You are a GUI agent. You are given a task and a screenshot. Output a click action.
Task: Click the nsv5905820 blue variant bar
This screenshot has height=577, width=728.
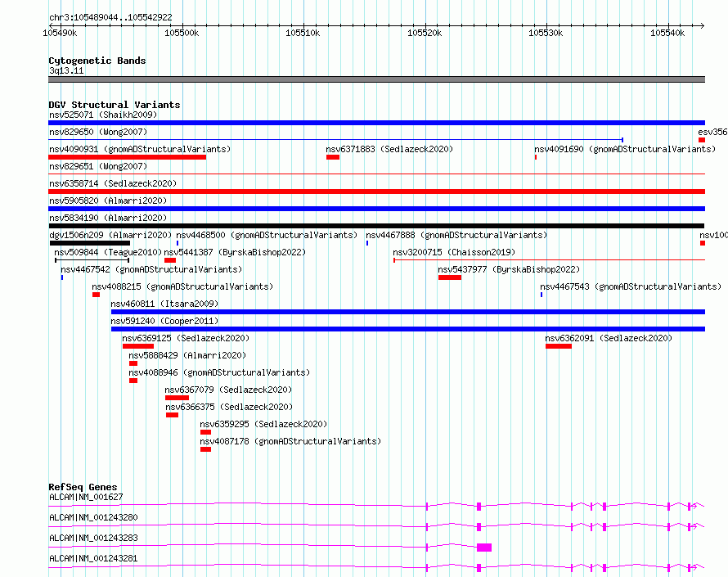[376, 209]
